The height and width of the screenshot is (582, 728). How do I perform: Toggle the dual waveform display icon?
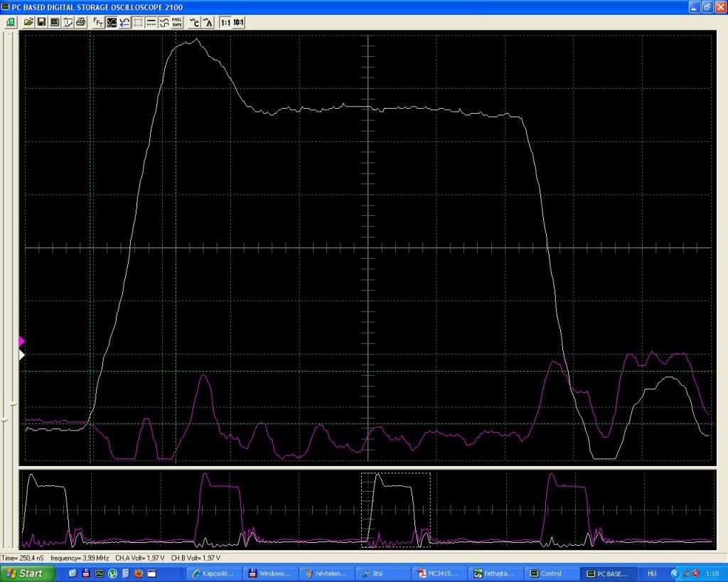[x=112, y=22]
